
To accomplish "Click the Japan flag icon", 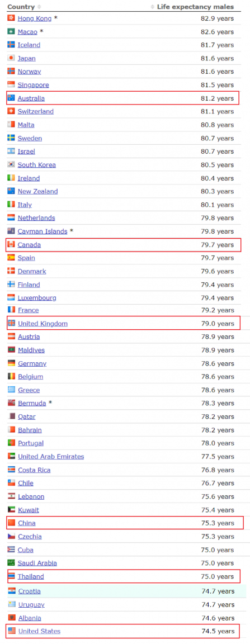I will pyautogui.click(x=11, y=58).
